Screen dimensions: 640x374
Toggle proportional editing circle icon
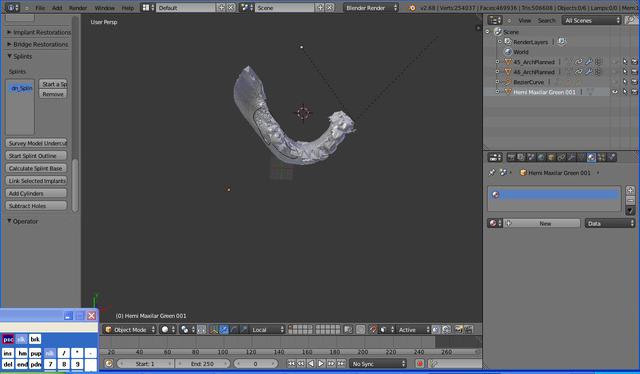click(361, 329)
